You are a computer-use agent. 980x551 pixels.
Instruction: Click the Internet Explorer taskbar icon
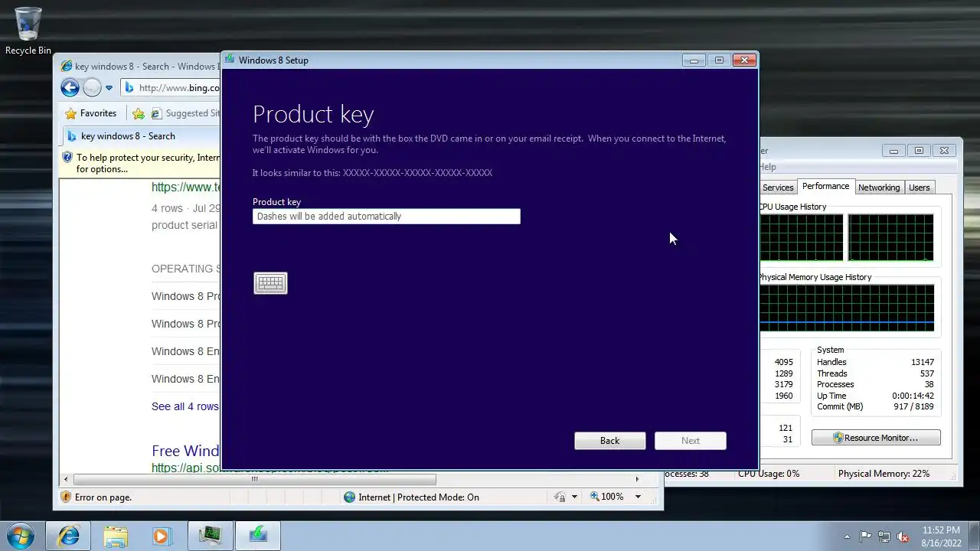(68, 536)
